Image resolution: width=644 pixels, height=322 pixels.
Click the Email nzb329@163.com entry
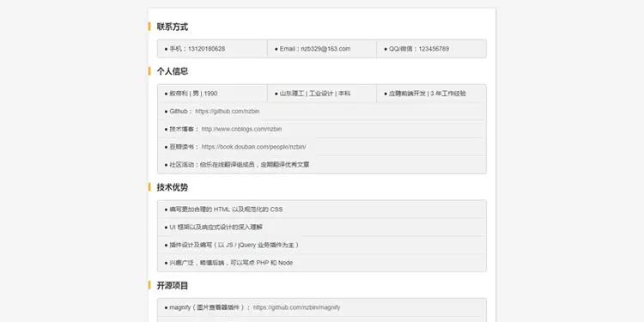(x=322, y=49)
